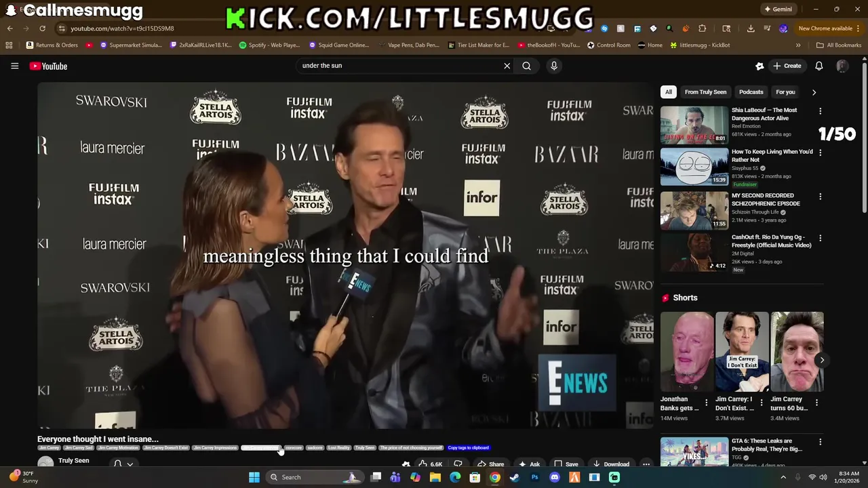The height and width of the screenshot is (488, 868).
Task: Run the search with the magnifier button
Action: point(526,66)
